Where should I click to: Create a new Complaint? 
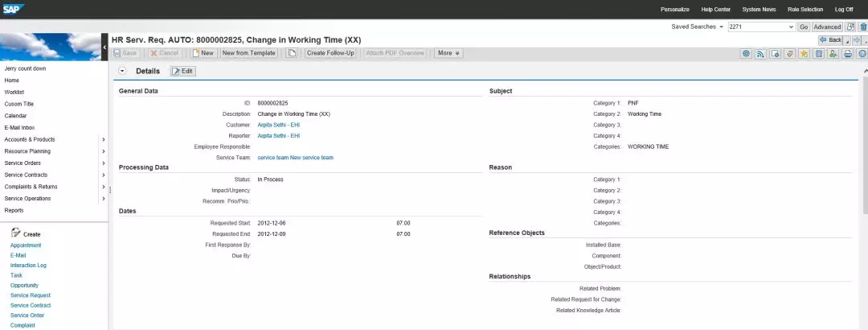pyautogui.click(x=23, y=325)
